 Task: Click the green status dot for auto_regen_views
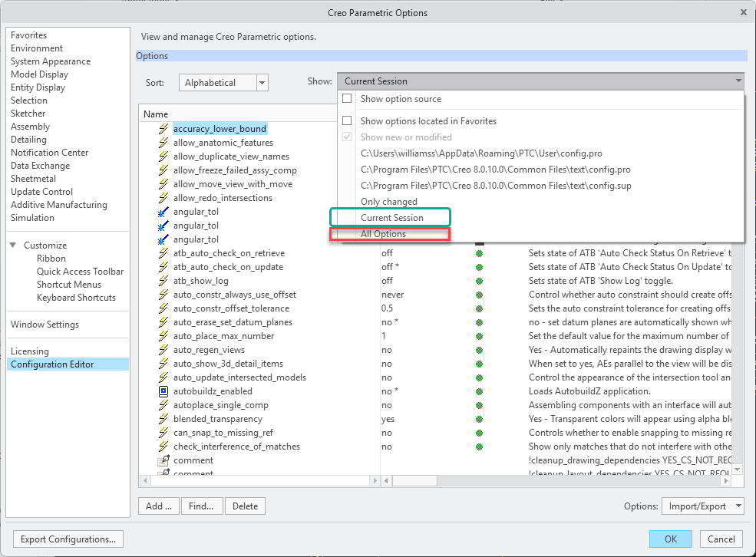point(479,351)
